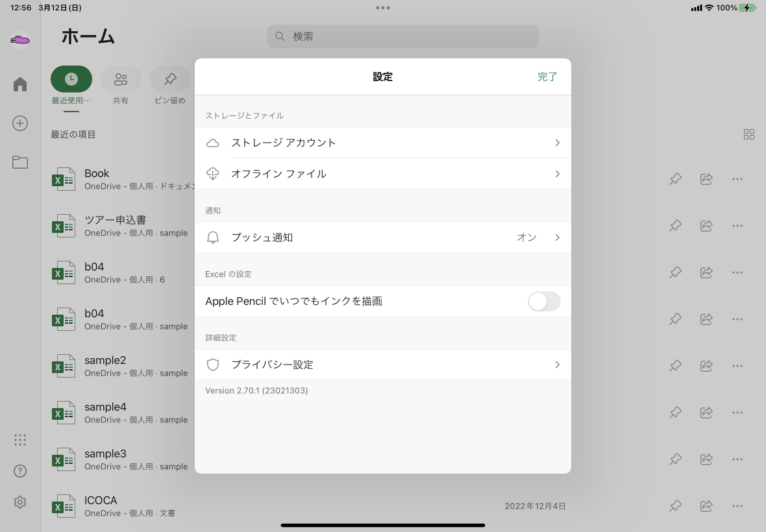Viewport: 766px width, 532px height.
Task: Open ストレージ アカウント settings row
Action: click(x=382, y=143)
